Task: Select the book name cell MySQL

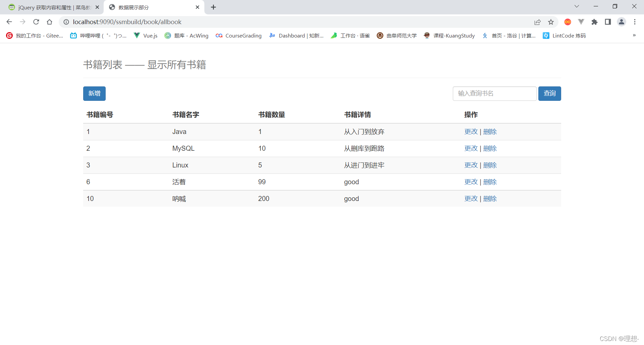Action: click(x=183, y=148)
